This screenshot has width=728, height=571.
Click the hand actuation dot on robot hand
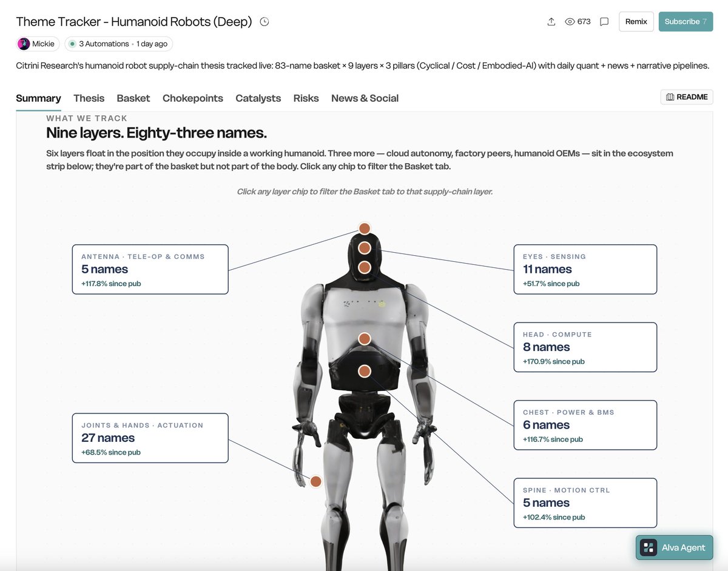[x=316, y=482]
